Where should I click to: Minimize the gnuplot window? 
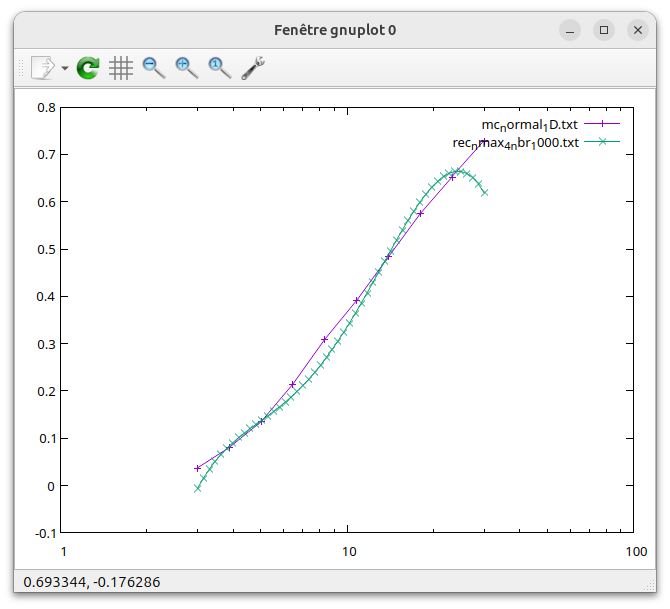click(x=570, y=30)
